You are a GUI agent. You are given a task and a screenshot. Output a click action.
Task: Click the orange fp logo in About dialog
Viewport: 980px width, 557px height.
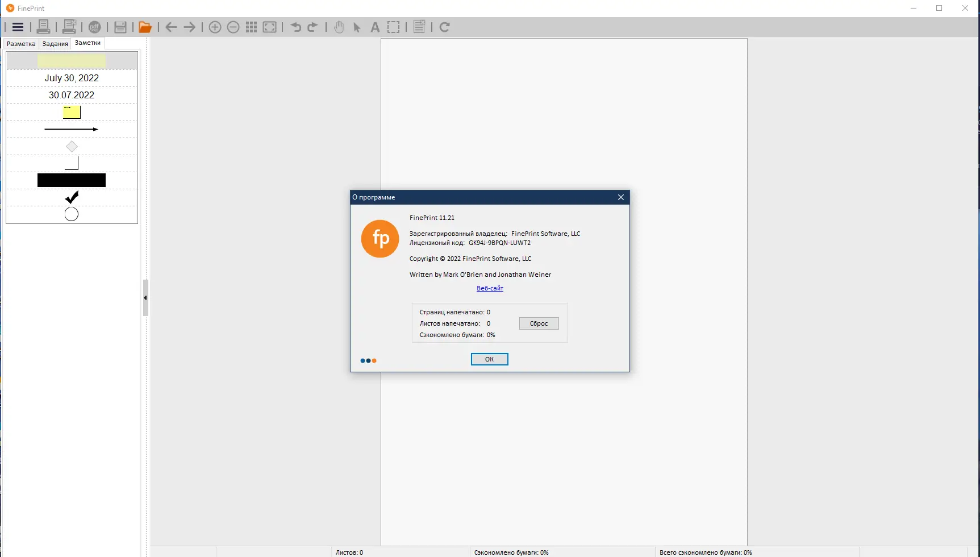coord(380,239)
